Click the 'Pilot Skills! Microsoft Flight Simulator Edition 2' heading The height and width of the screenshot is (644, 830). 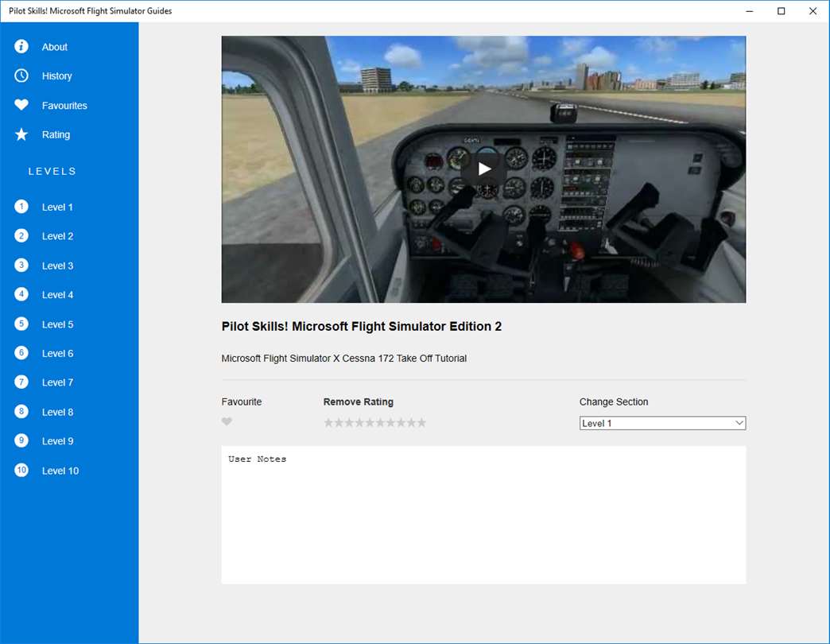(362, 327)
